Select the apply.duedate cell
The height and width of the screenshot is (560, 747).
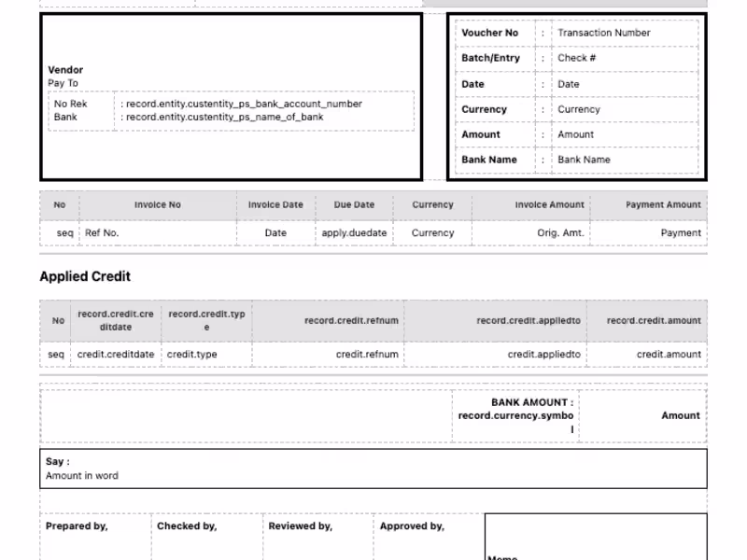354,232
